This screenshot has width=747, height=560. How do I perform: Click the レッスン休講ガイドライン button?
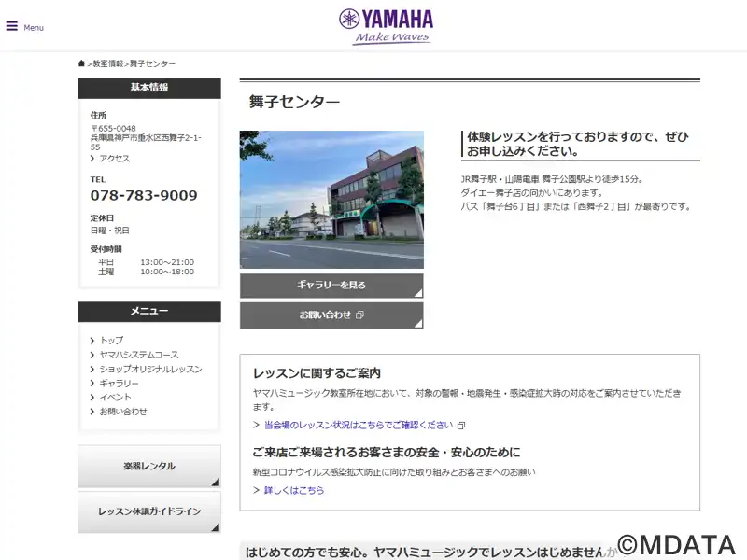click(149, 511)
